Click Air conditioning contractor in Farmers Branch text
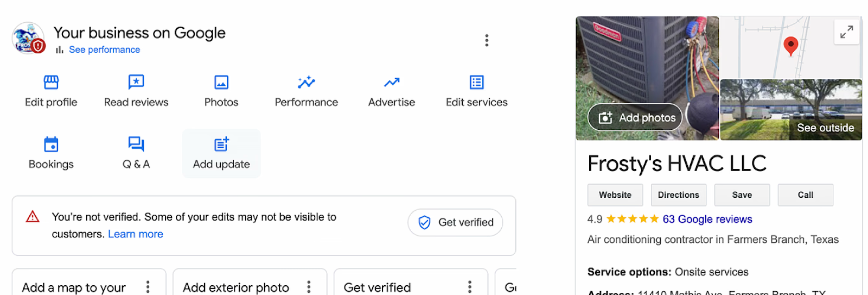Viewport: 868px width, 295px height. click(x=713, y=240)
